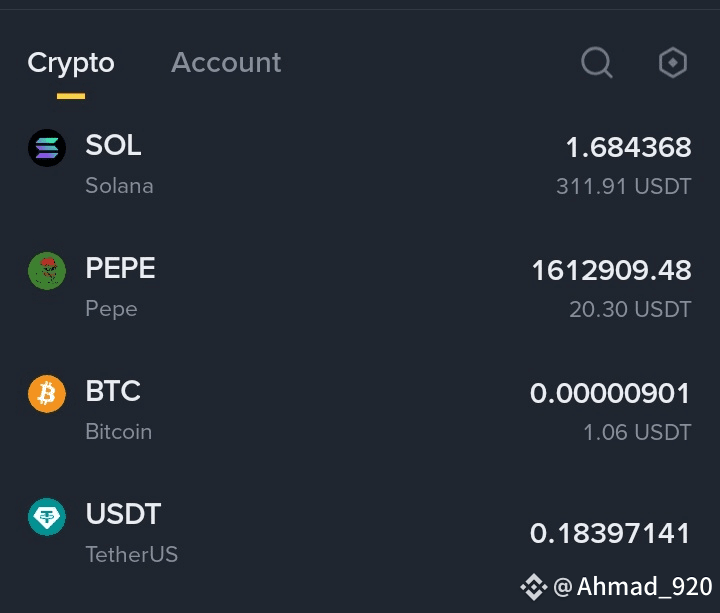
Task: Click the @Ahmad_920 username watermark
Action: (x=633, y=587)
